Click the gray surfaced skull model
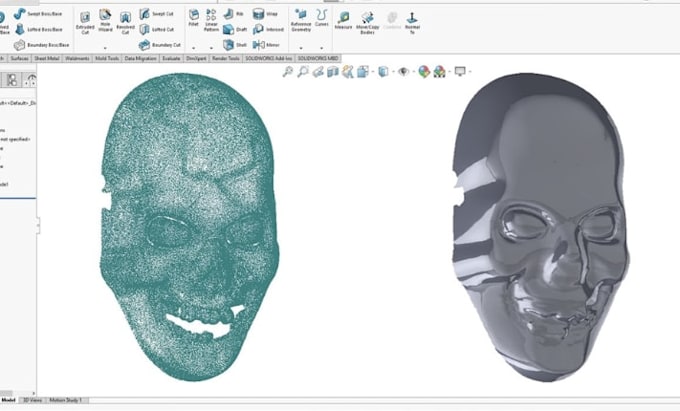The image size is (680, 411). click(540, 227)
